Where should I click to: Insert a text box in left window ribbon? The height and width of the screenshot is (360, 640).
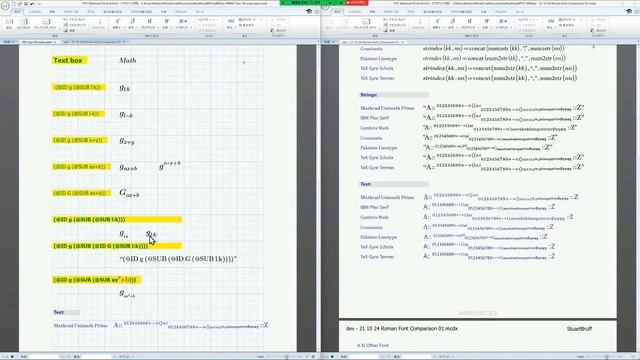[x=75, y=25]
